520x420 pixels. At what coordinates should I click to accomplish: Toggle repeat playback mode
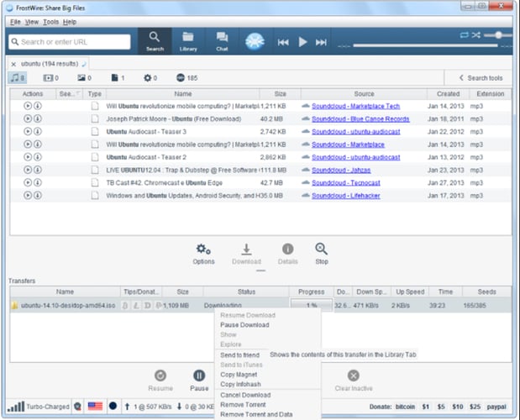point(464,35)
